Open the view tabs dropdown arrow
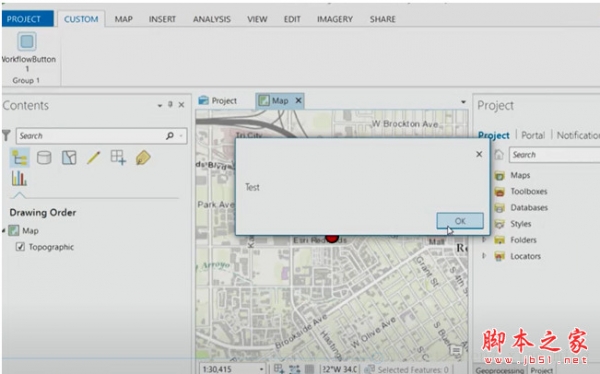The height and width of the screenshot is (374, 600). coord(463,102)
